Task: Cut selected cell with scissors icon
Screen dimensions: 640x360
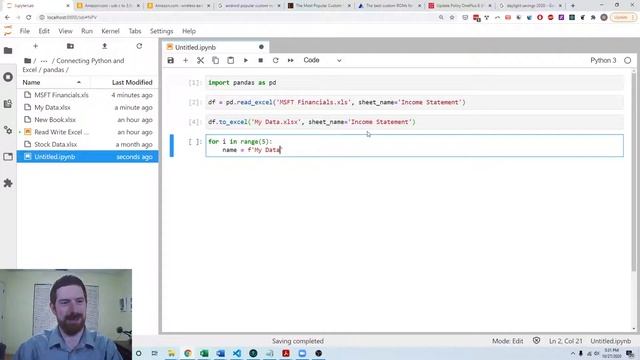Action: click(x=200, y=60)
